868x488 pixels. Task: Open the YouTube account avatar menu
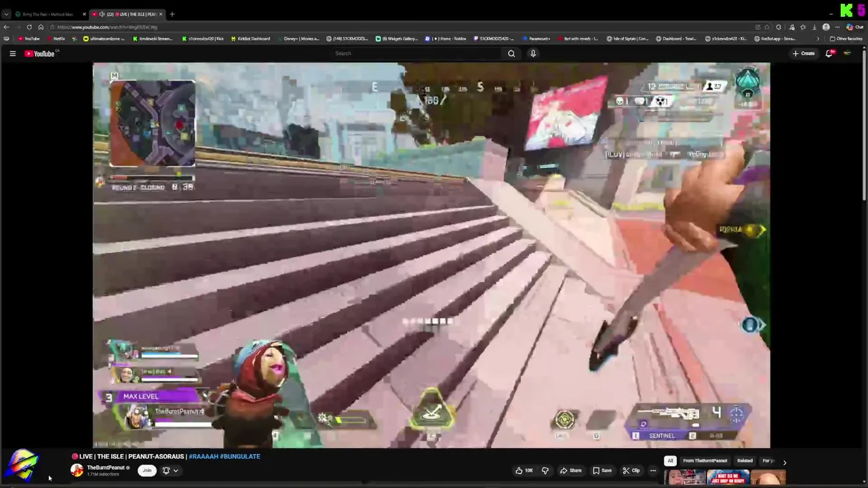click(x=847, y=54)
